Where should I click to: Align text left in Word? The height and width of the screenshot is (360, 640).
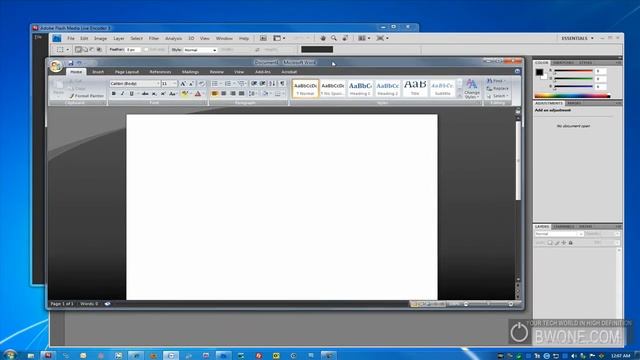click(215, 94)
